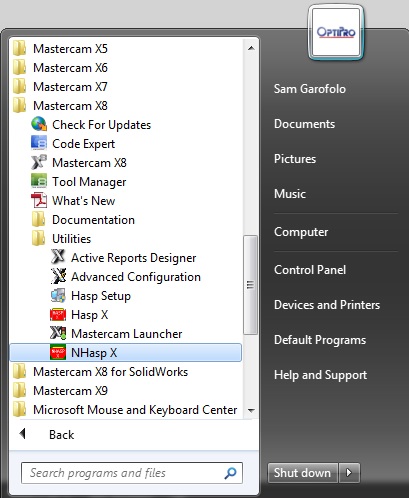Click the Hasp Setup installer icon
Viewport: 409px width, 498px height.
(58, 295)
